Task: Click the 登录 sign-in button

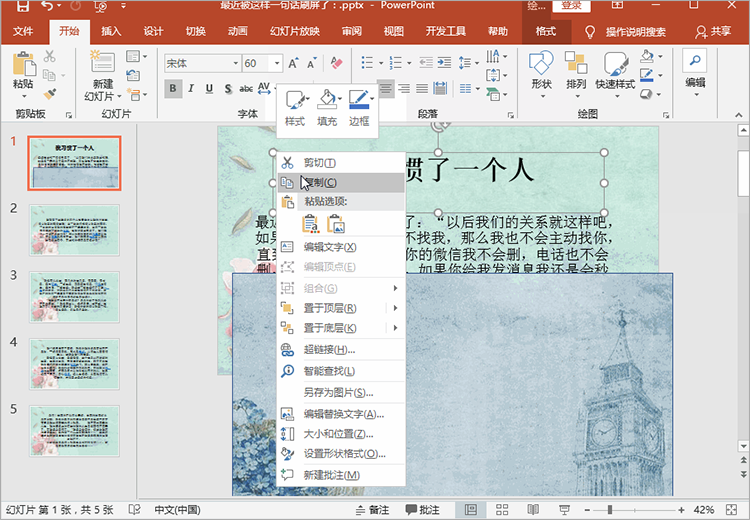Action: pos(572,6)
